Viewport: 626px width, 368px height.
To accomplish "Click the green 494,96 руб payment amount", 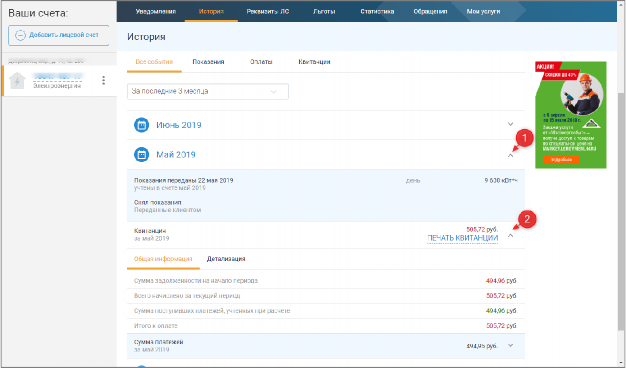I will (x=501, y=311).
